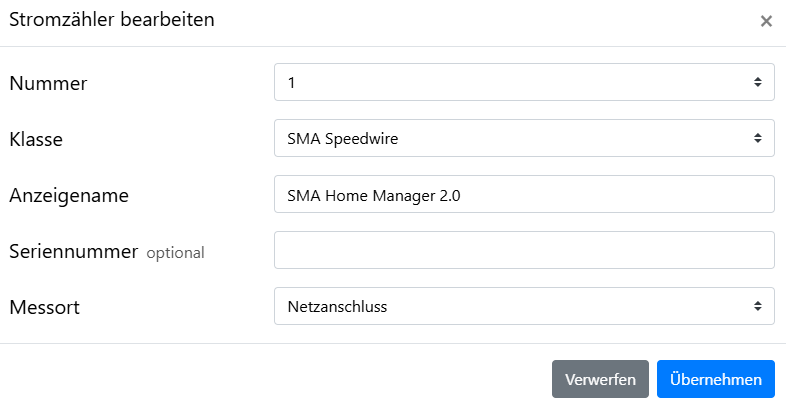Image resolution: width=786 pixels, height=402 pixels.
Task: Focus the Anzeigename text field
Action: pos(523,194)
